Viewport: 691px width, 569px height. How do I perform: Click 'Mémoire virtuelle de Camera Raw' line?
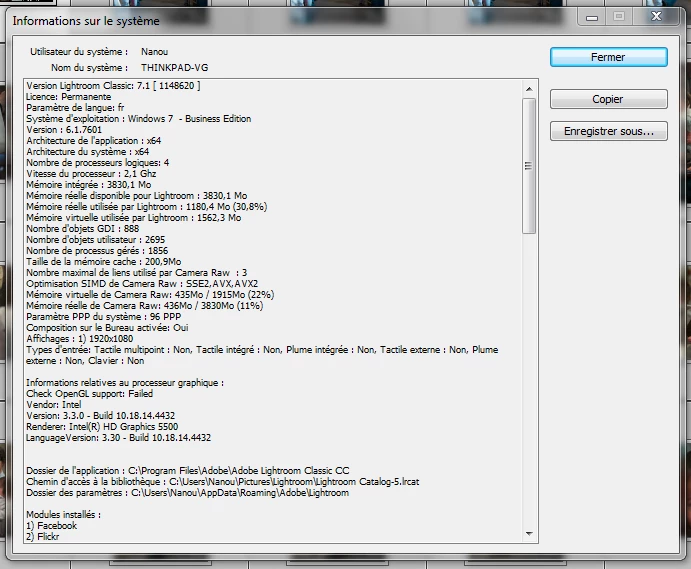click(x=150, y=295)
